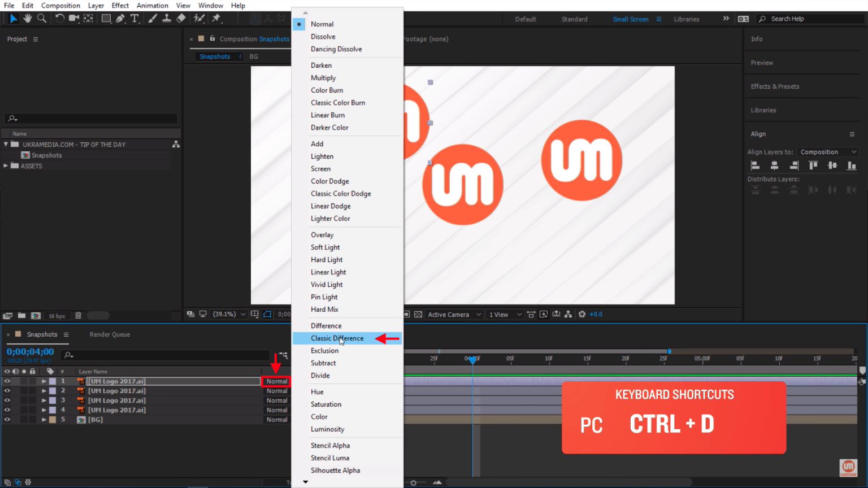The width and height of the screenshot is (868, 488).
Task: Select the Hand tool in toolbar
Action: click(27, 19)
